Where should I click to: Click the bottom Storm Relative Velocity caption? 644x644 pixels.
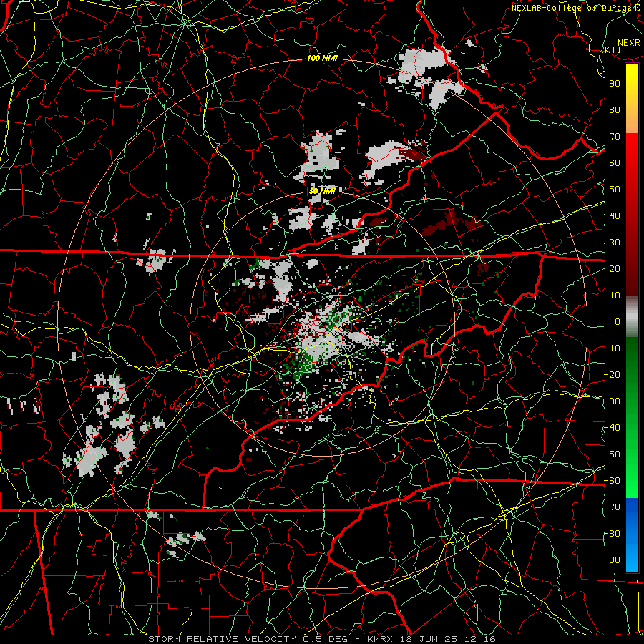click(322, 639)
